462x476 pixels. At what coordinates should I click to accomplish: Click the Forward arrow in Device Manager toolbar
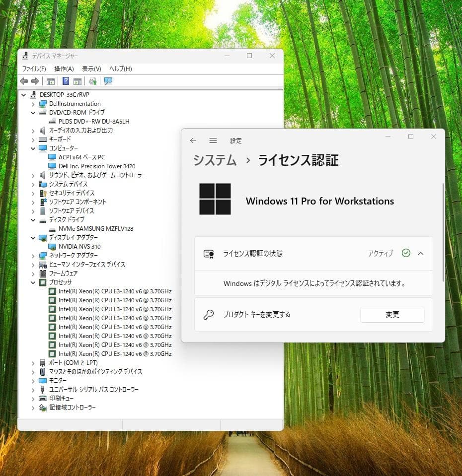[35, 81]
